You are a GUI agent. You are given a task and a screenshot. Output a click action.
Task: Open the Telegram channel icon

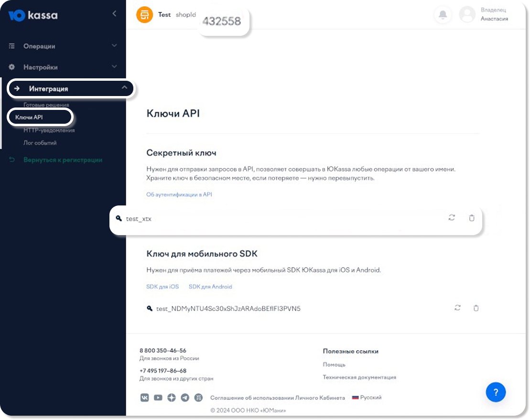click(185, 398)
